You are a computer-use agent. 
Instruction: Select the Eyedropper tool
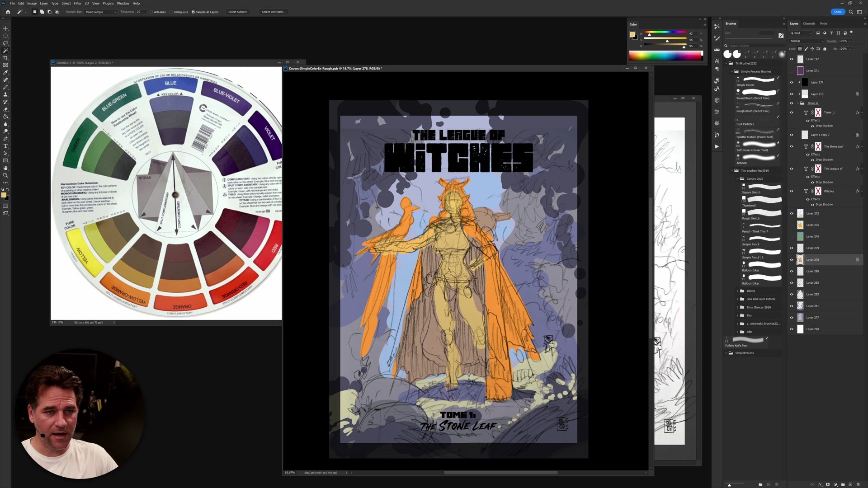(5, 72)
